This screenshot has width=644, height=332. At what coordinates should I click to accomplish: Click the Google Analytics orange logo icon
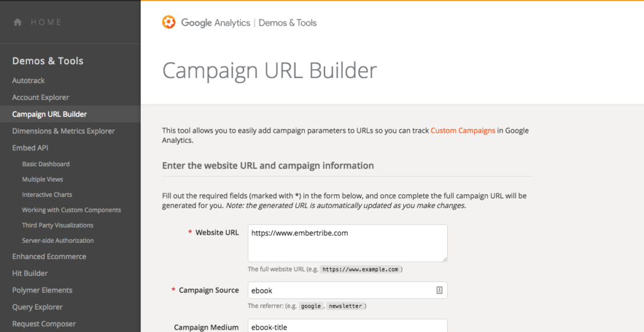(169, 22)
